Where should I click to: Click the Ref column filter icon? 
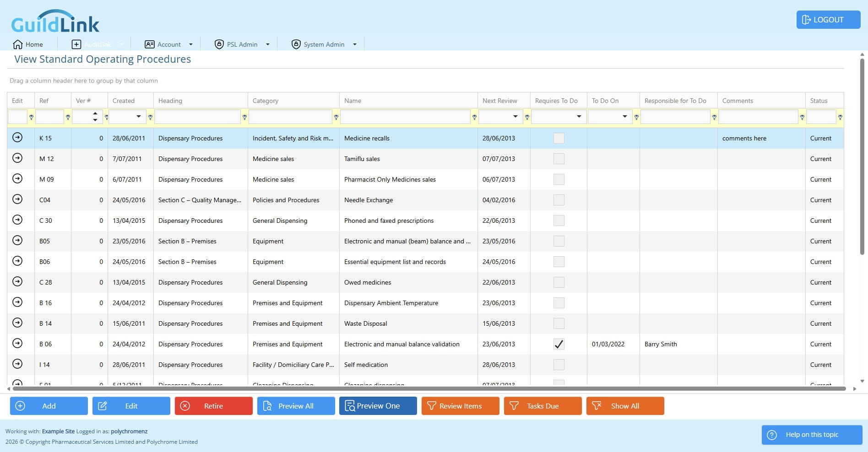(68, 117)
